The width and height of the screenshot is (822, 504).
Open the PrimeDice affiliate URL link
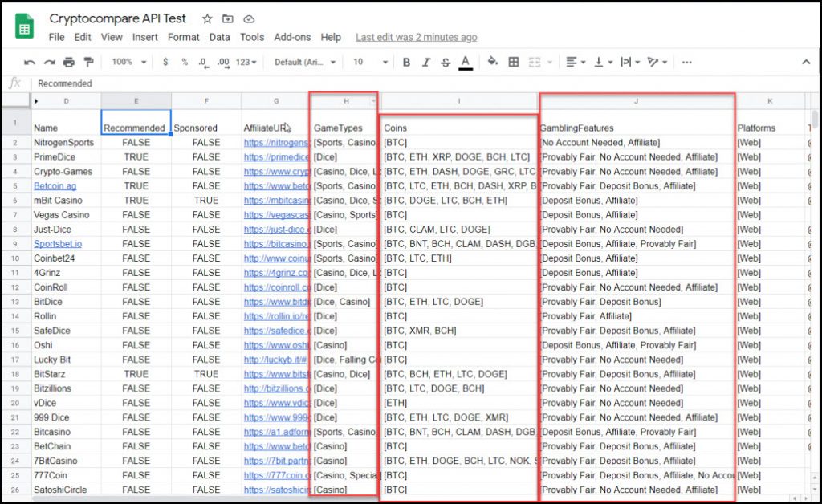(x=277, y=157)
